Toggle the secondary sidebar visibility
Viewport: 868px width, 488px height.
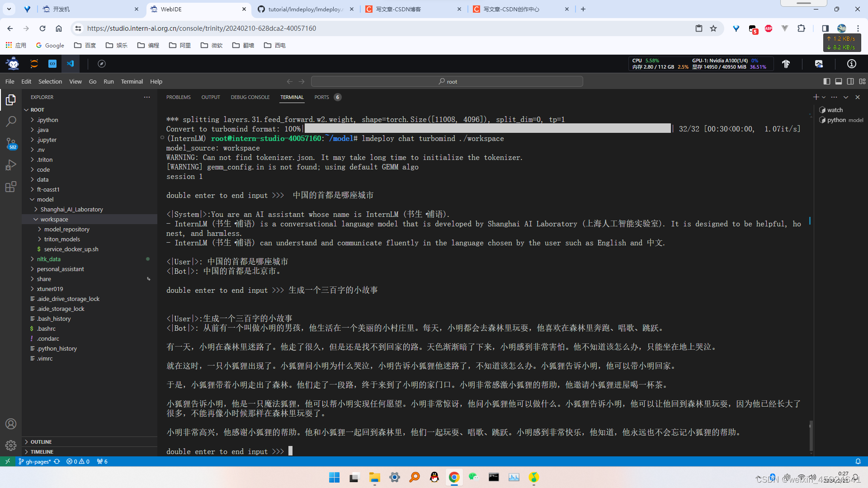coord(850,81)
